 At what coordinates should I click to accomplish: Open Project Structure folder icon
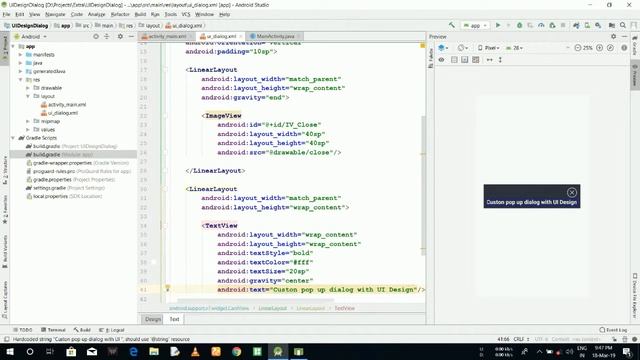point(612,25)
